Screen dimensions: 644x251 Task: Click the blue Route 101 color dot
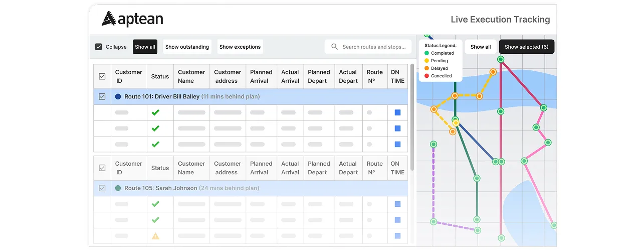pyautogui.click(x=118, y=96)
